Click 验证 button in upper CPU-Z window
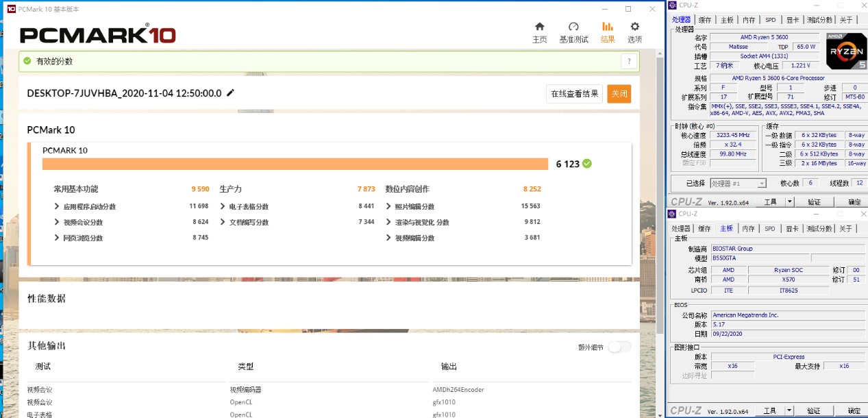Screen dimensions: 868x418 pos(815,202)
